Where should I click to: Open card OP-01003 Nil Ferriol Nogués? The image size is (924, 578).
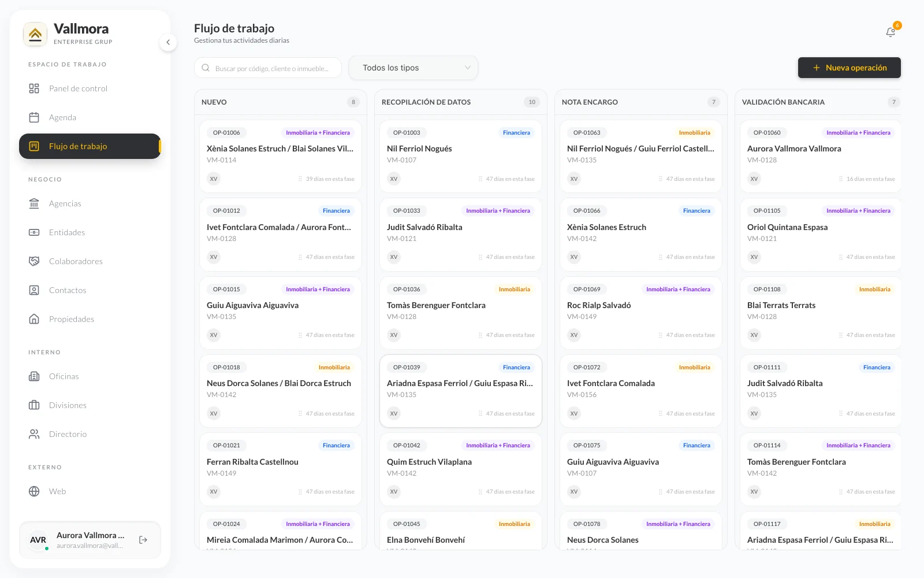pos(461,156)
